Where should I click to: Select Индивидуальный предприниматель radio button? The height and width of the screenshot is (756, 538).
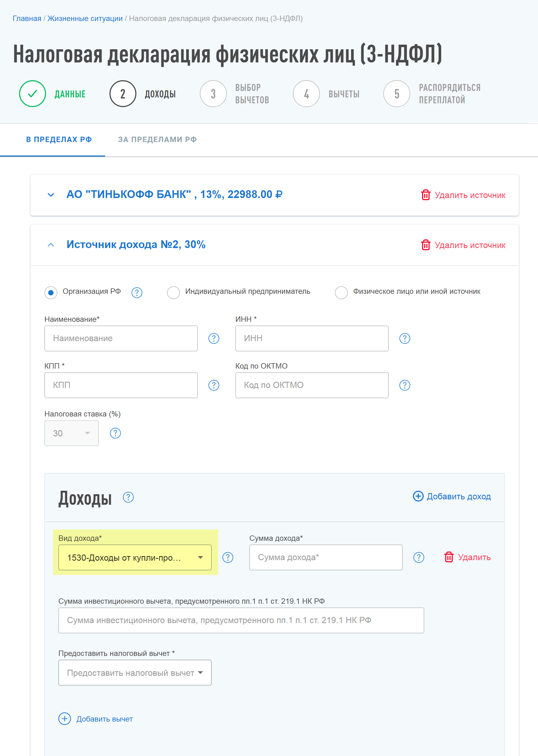click(x=173, y=292)
